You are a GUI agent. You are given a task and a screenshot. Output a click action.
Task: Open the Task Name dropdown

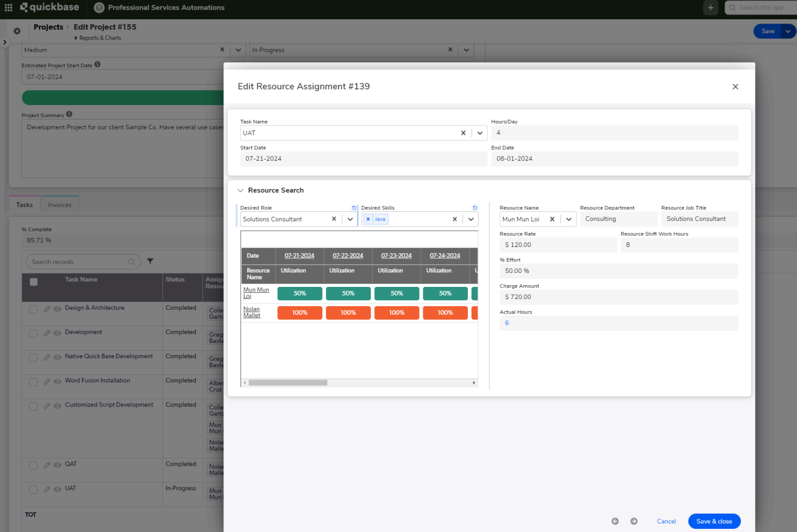coord(479,133)
